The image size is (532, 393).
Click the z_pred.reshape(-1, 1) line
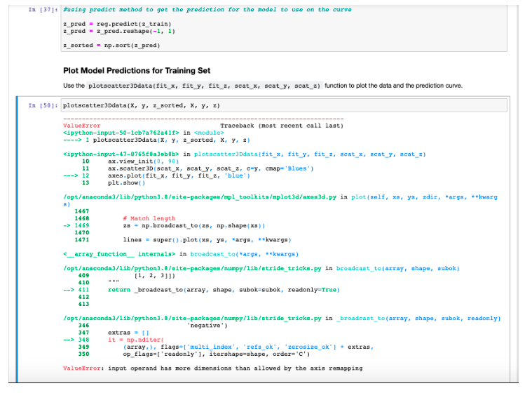click(x=119, y=32)
